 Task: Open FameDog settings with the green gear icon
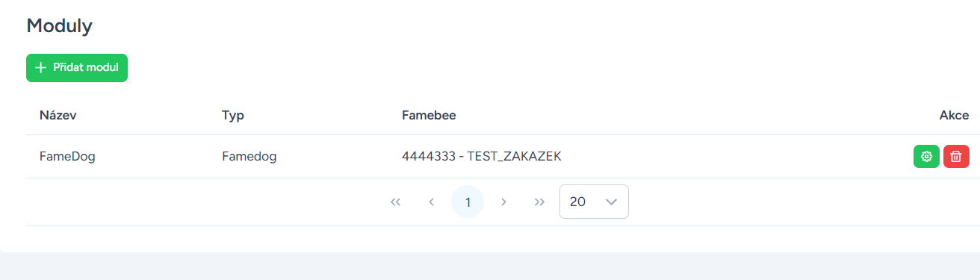coord(926,156)
